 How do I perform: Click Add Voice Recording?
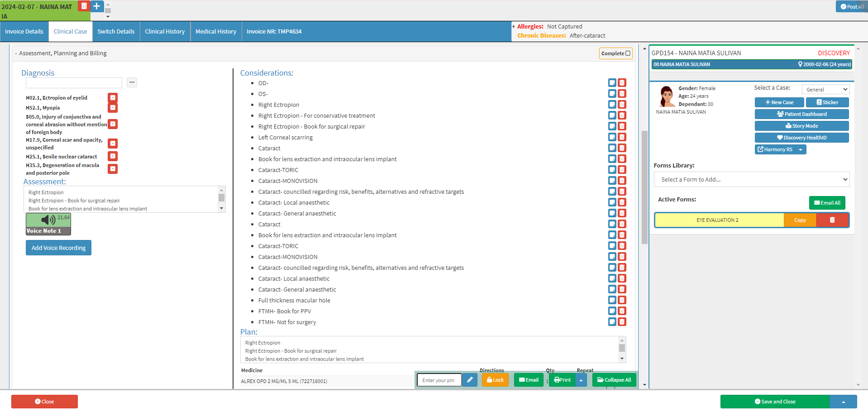point(58,248)
